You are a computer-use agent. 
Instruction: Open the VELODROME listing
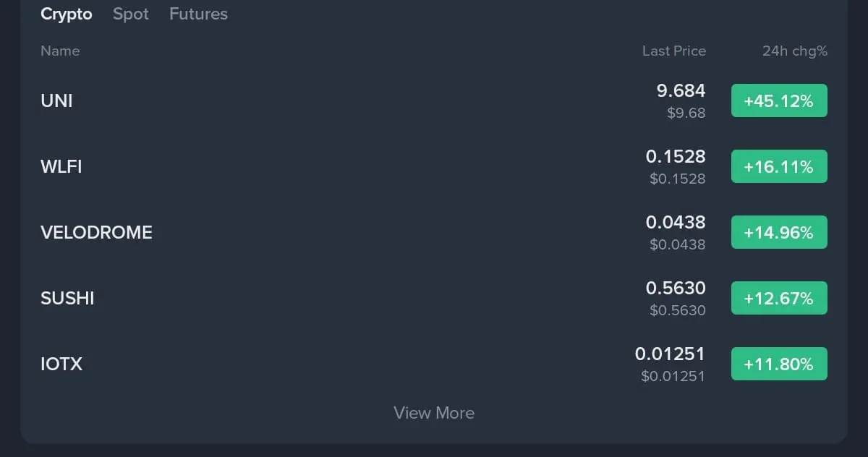434,233
